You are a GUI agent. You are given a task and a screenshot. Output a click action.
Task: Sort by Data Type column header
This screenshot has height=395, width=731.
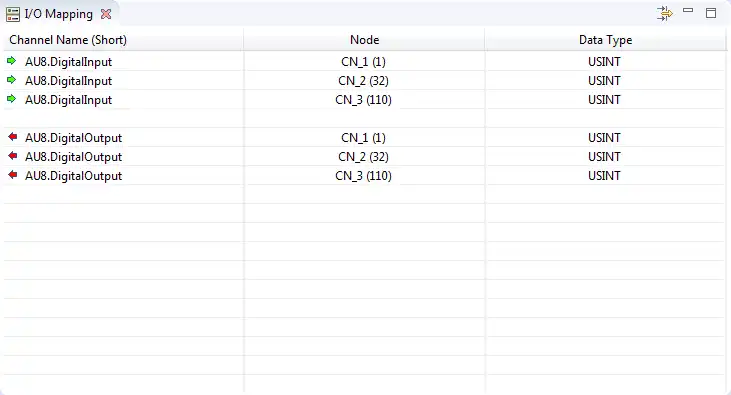point(605,40)
